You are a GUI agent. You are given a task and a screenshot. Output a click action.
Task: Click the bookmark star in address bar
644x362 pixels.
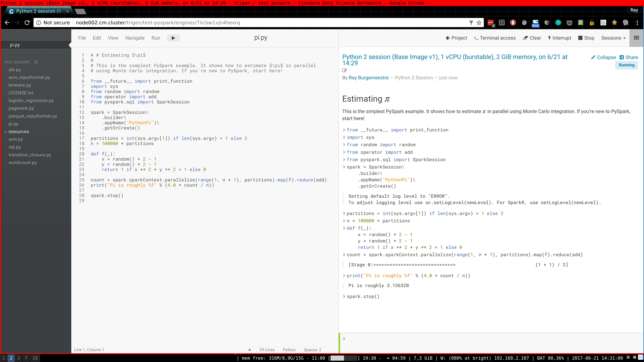tap(479, 23)
